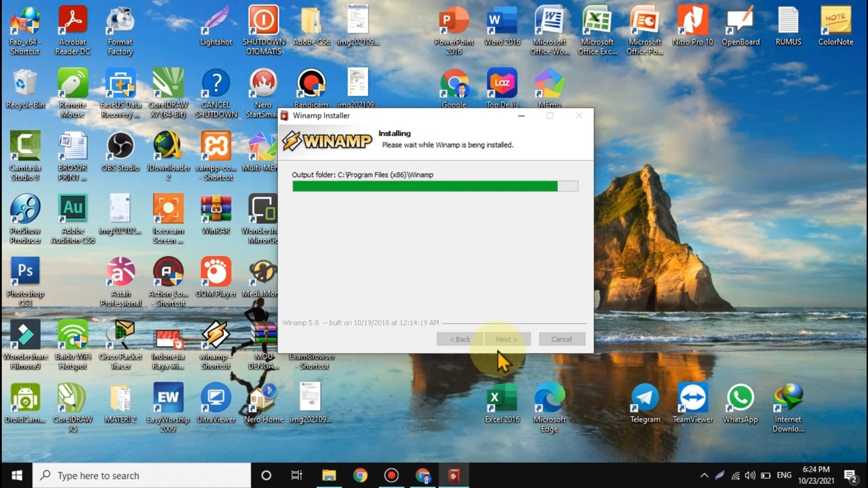868x488 pixels.
Task: Open OBS Studio desktop icon
Action: click(120, 152)
